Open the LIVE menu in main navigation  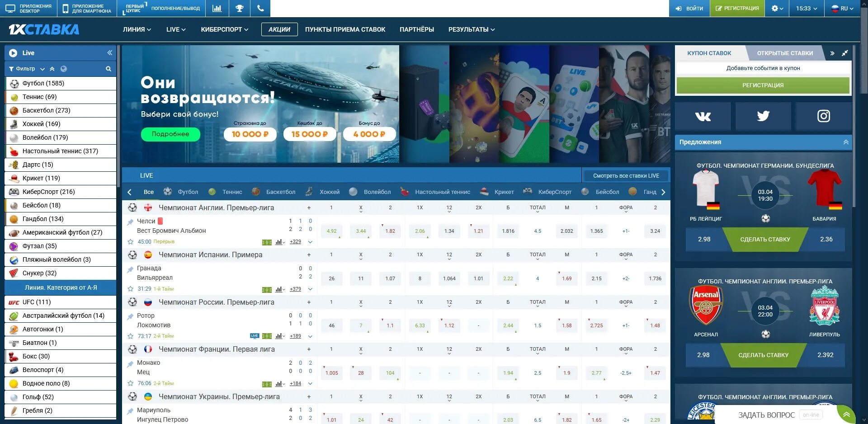click(176, 29)
